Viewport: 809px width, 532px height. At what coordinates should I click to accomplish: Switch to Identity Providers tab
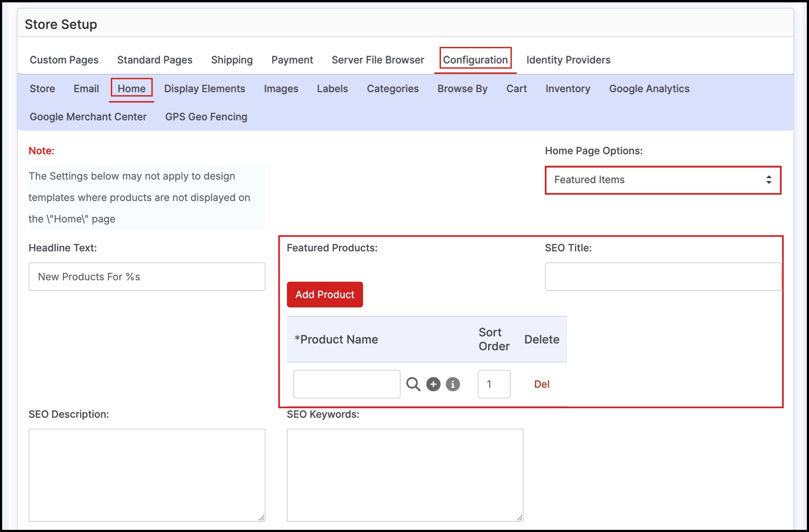click(568, 60)
